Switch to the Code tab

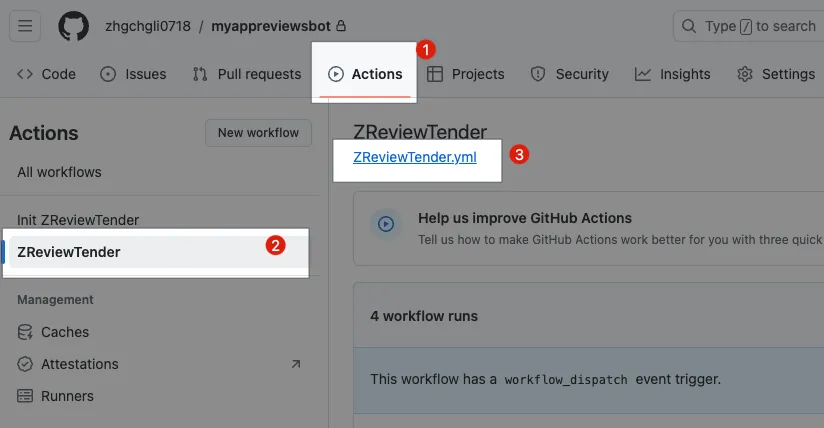pos(47,74)
